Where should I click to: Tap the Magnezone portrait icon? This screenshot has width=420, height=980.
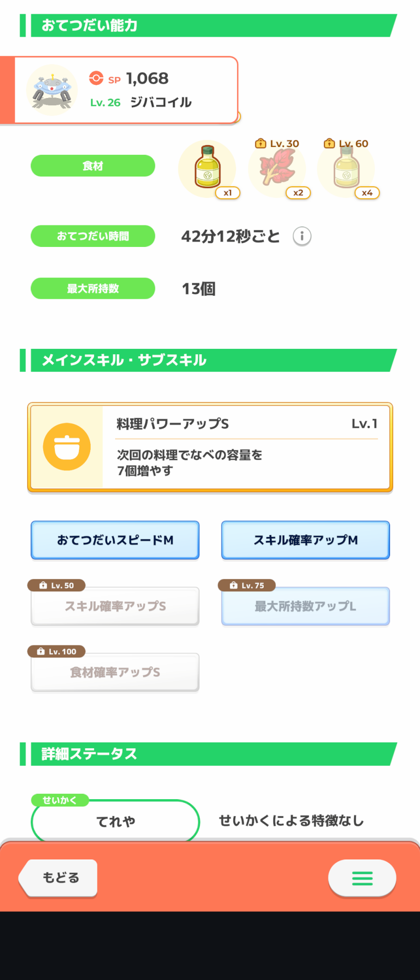tap(52, 90)
